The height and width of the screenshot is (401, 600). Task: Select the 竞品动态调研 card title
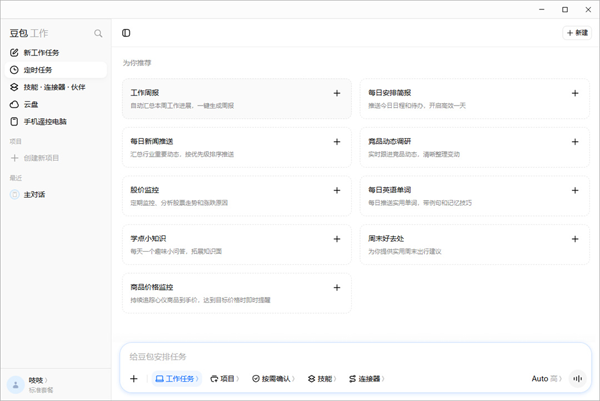[x=389, y=141]
